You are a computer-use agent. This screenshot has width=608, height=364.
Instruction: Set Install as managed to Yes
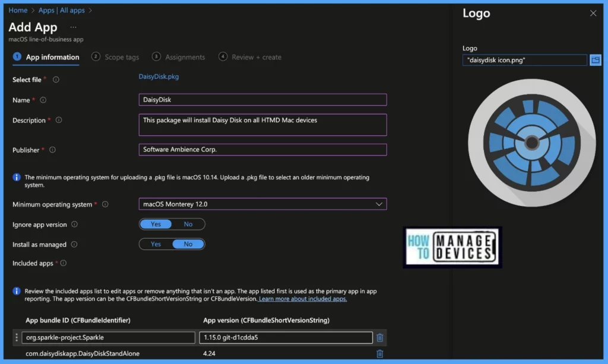156,244
